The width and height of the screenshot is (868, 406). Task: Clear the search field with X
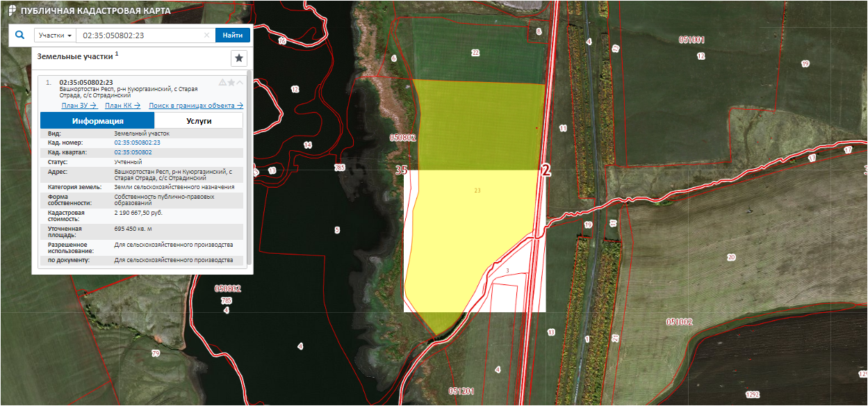(x=206, y=35)
